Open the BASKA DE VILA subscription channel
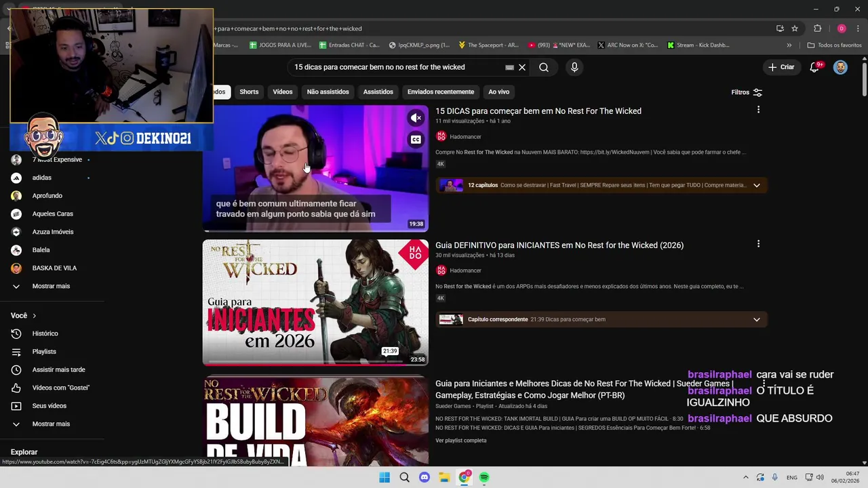Screen dimensions: 868x488 54,268
